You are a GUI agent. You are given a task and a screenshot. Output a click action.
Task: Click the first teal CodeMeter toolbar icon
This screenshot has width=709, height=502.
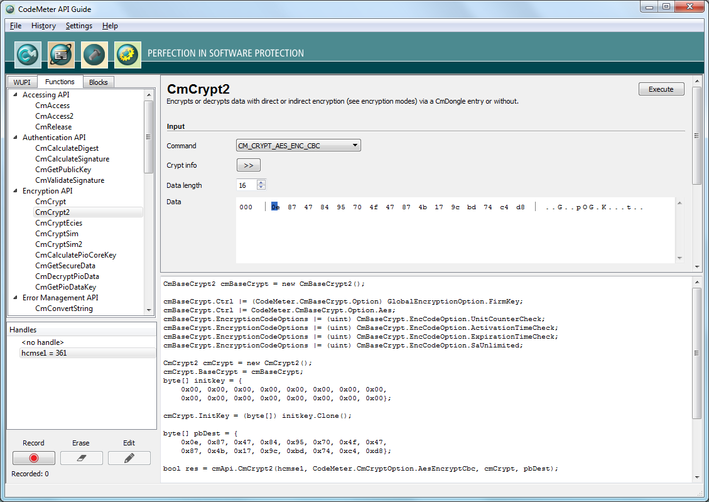click(28, 55)
